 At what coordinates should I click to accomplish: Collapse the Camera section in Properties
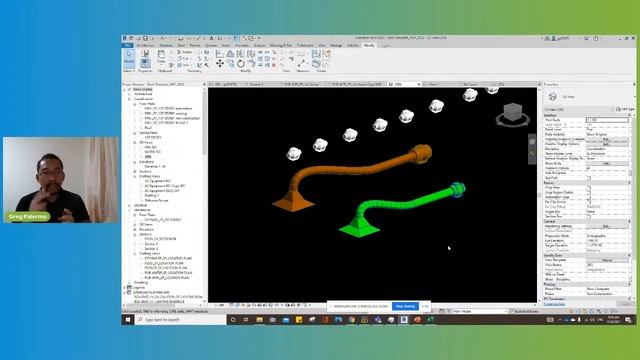pos(630,221)
